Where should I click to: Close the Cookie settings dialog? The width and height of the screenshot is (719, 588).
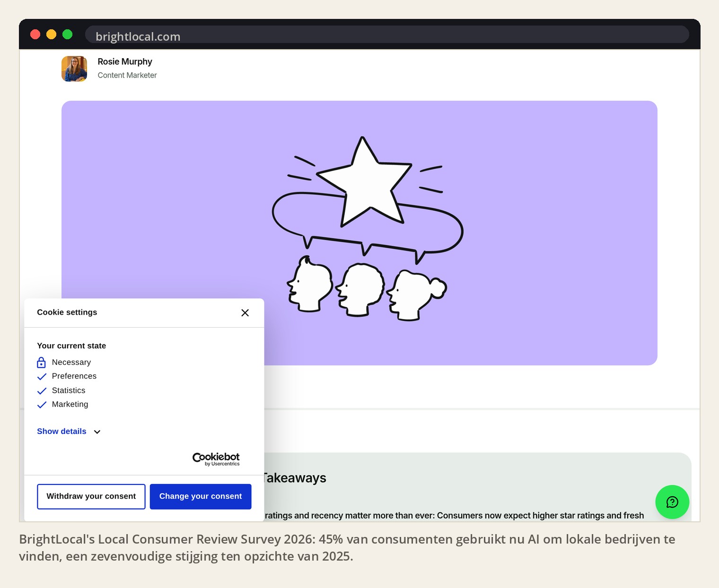coord(245,313)
